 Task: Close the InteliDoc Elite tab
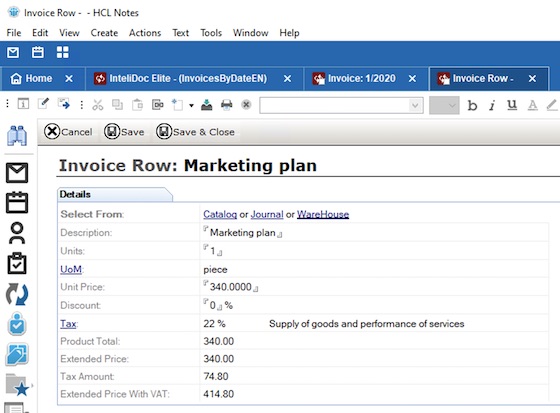[x=288, y=79]
